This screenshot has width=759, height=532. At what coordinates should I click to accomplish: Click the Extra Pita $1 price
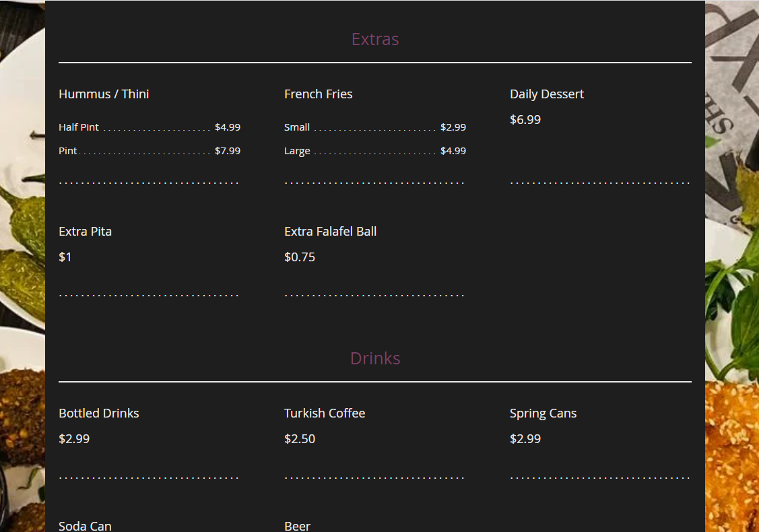coord(65,257)
